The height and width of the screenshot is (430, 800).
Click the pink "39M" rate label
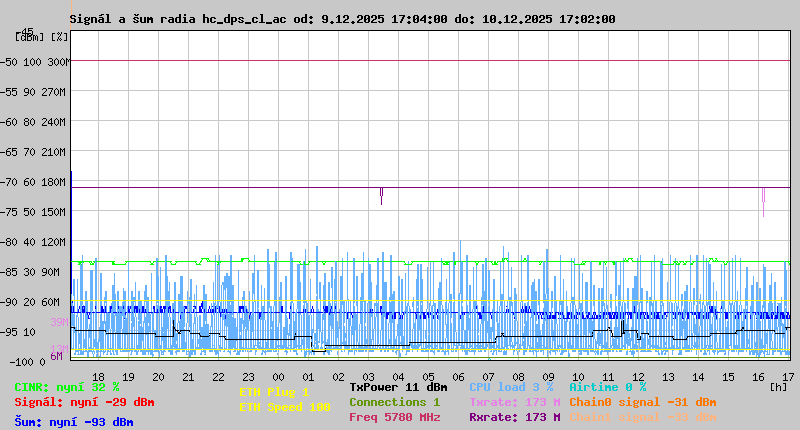click(59, 322)
